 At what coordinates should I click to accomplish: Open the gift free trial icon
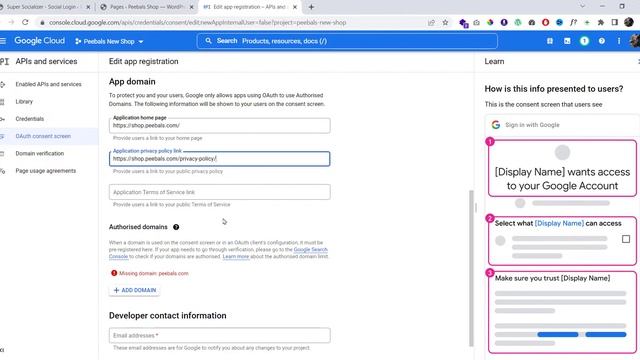click(x=550, y=41)
